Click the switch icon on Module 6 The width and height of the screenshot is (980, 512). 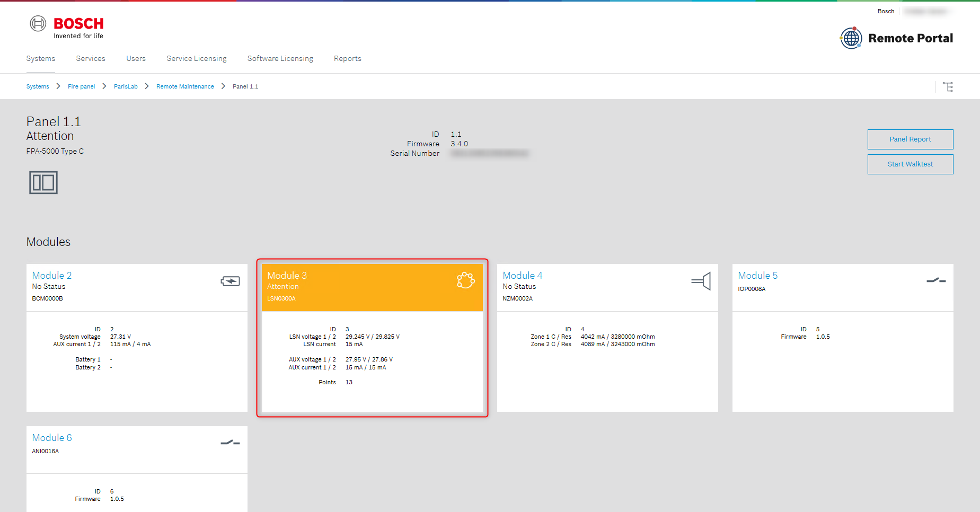click(230, 443)
